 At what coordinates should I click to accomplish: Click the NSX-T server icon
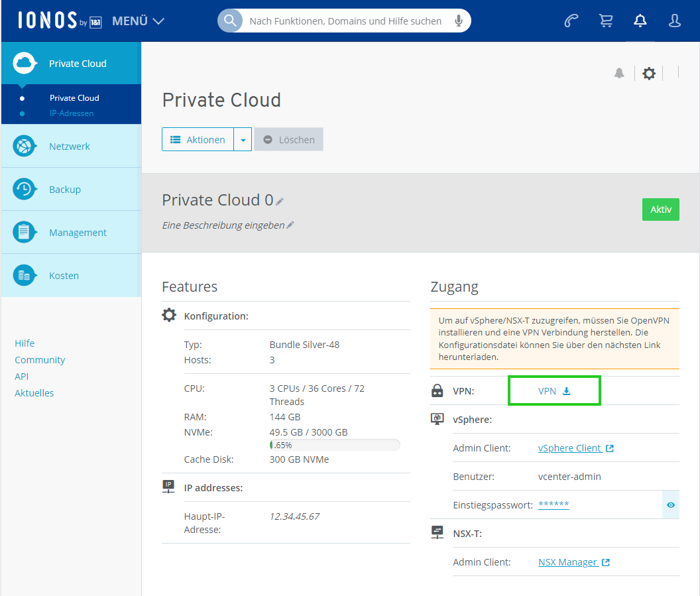coord(437,532)
